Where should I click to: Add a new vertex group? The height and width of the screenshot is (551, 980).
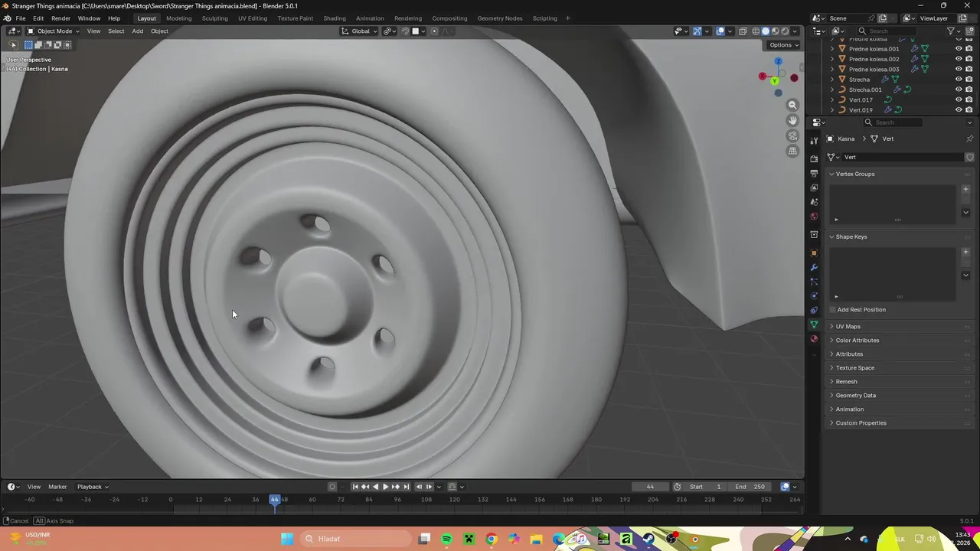[x=965, y=189]
